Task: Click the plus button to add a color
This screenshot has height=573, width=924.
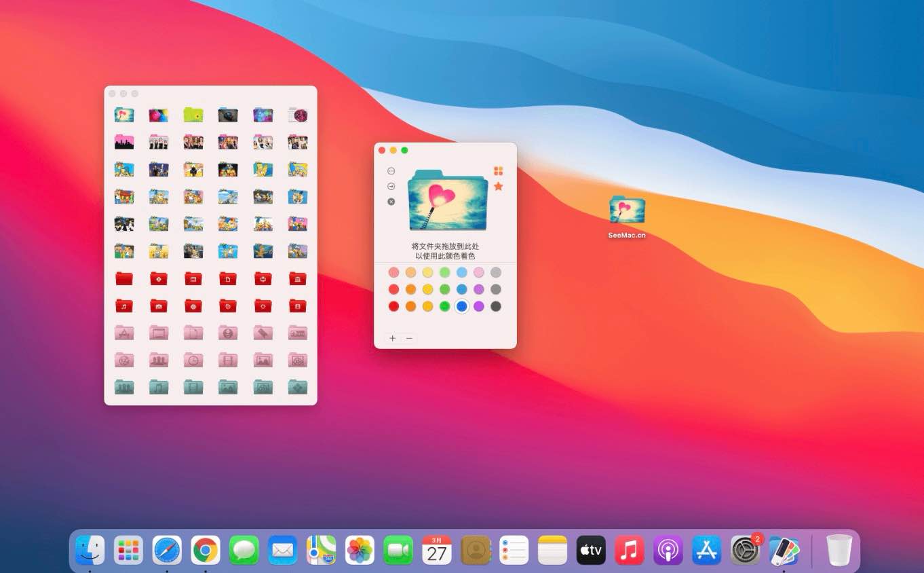Action: click(x=392, y=338)
